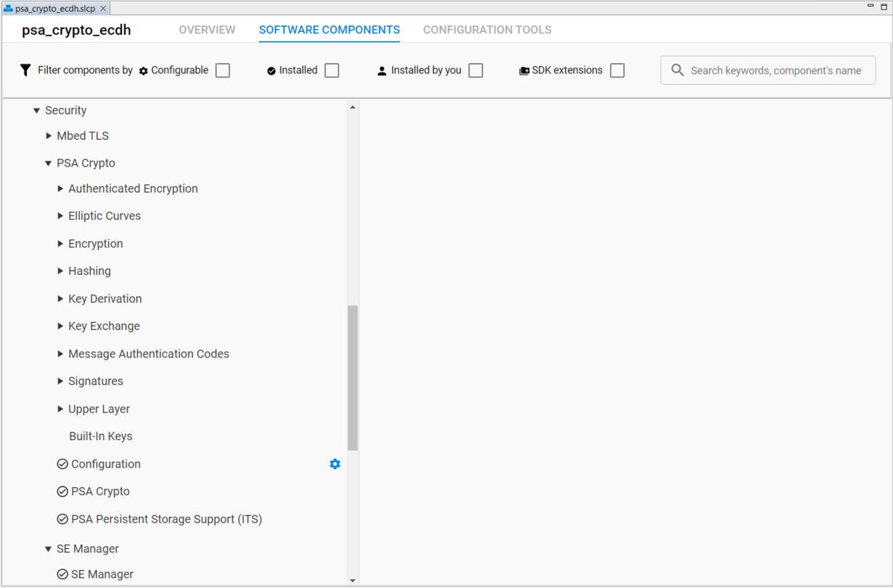
Task: Collapse the Security tree node
Action: (36, 110)
